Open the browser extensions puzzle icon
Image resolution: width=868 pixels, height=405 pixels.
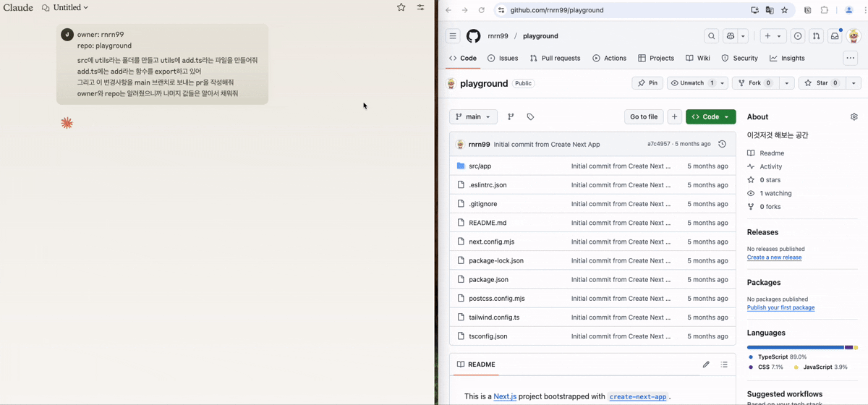pos(824,10)
